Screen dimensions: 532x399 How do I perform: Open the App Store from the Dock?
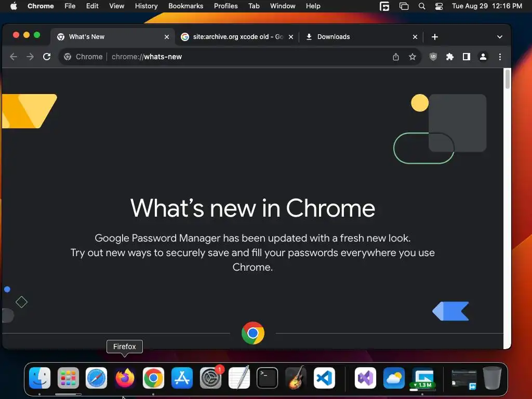tap(182, 378)
